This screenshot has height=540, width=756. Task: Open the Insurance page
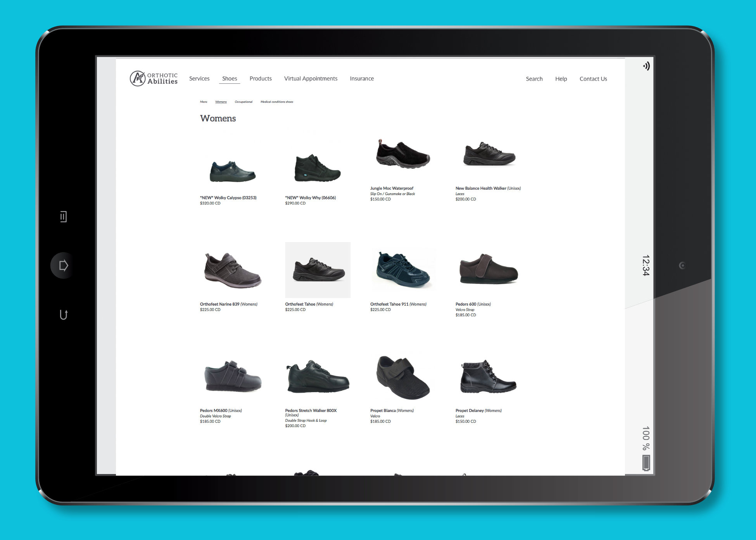pyautogui.click(x=362, y=78)
